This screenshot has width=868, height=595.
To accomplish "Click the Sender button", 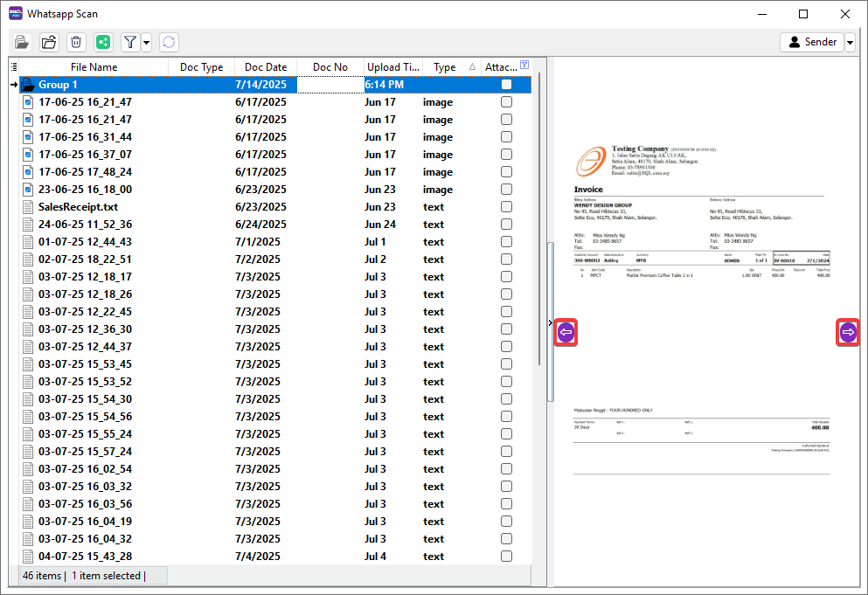I will pyautogui.click(x=811, y=42).
